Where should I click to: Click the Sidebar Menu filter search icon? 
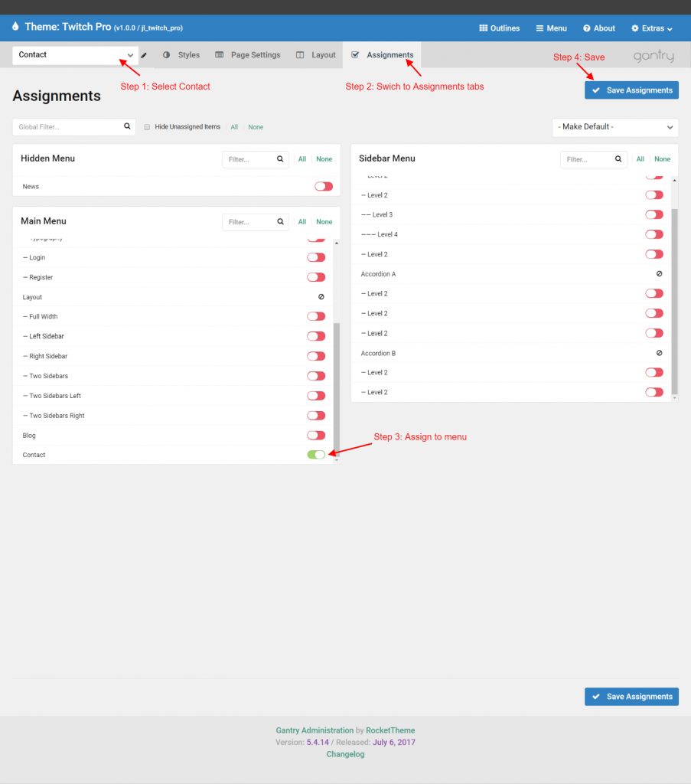618,158
